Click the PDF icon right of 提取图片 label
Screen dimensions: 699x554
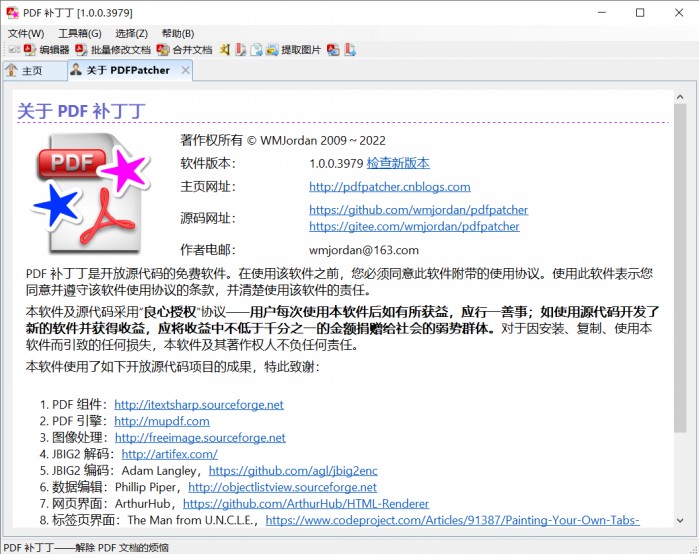pyautogui.click(x=333, y=49)
